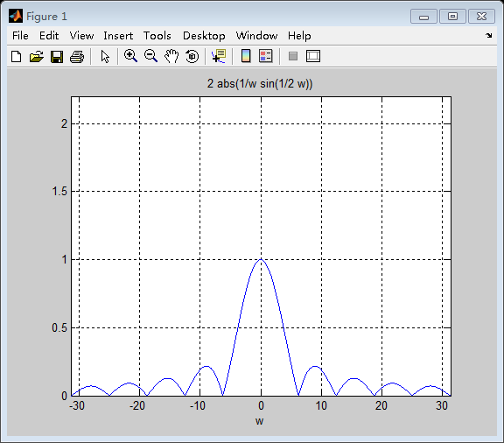This screenshot has height=443, width=504.
Task: Activate the Zoom Out magnifier tool
Action: tap(150, 56)
